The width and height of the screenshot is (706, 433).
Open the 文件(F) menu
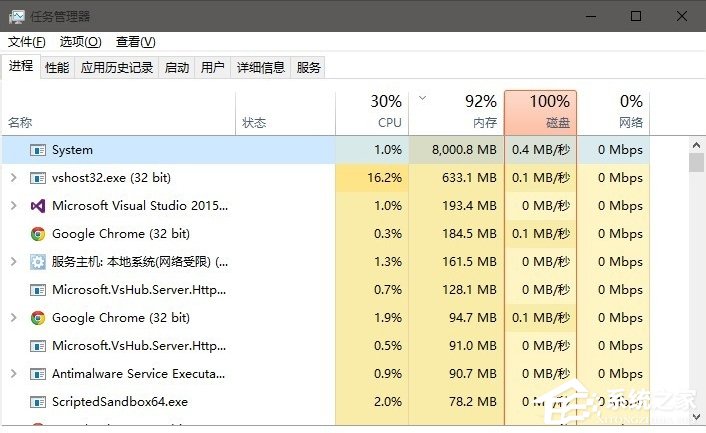coord(26,42)
